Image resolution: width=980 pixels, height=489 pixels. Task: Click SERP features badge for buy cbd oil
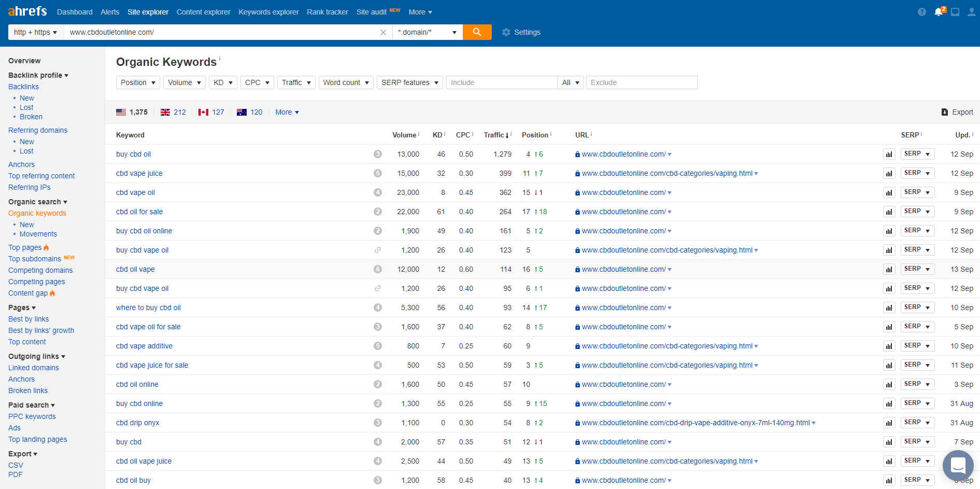tap(378, 154)
